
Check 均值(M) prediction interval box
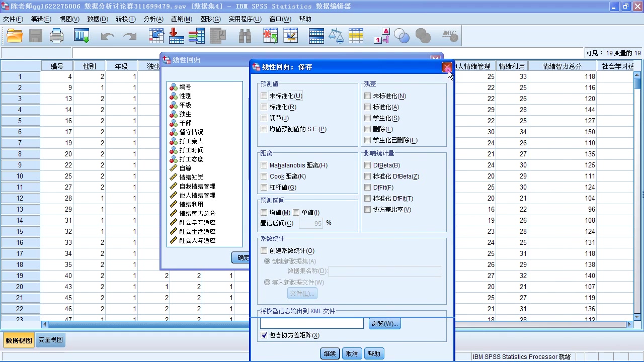(264, 213)
